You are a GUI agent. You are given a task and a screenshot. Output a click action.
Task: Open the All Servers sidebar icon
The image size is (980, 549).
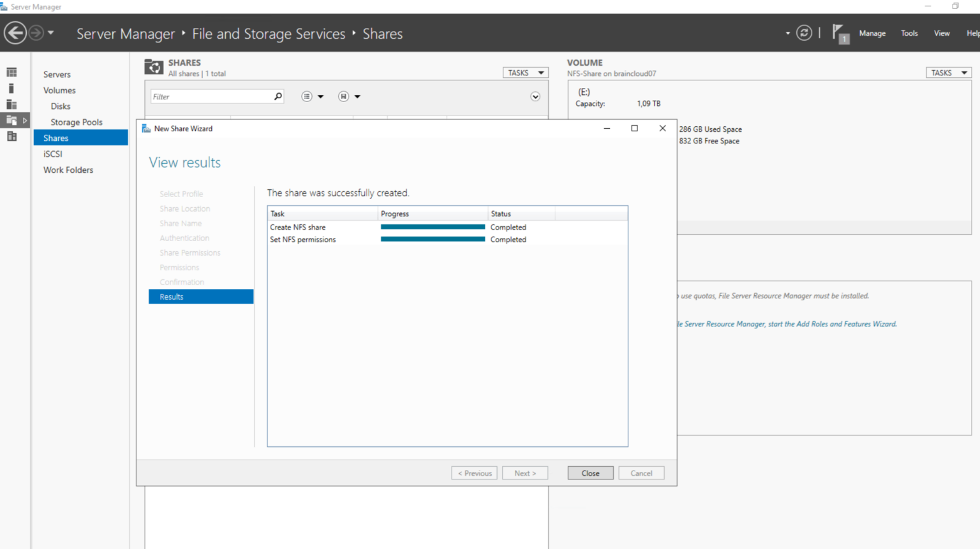[x=11, y=104]
